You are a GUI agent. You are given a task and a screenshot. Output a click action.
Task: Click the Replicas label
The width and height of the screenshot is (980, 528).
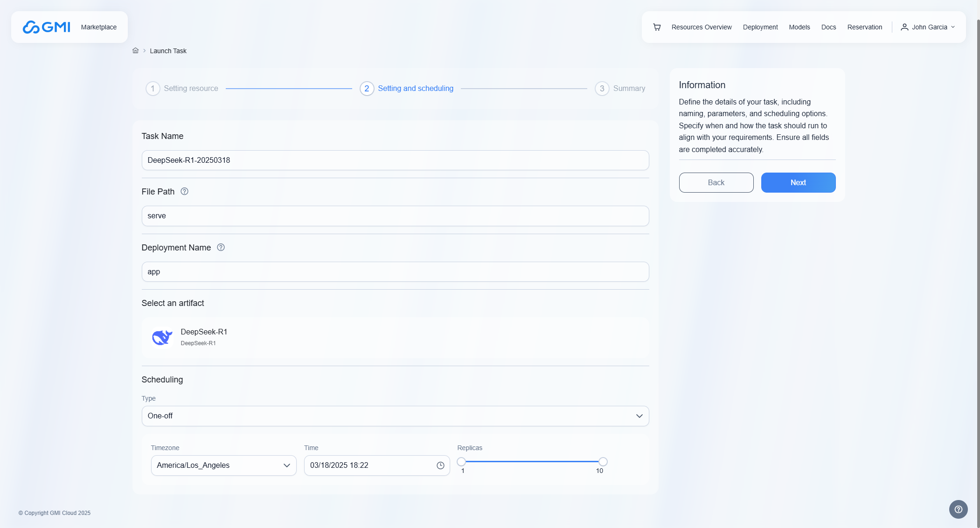470,448
